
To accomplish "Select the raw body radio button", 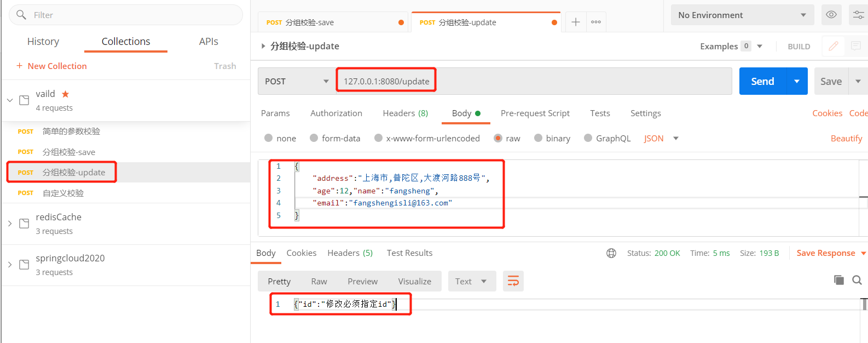I will coord(498,138).
